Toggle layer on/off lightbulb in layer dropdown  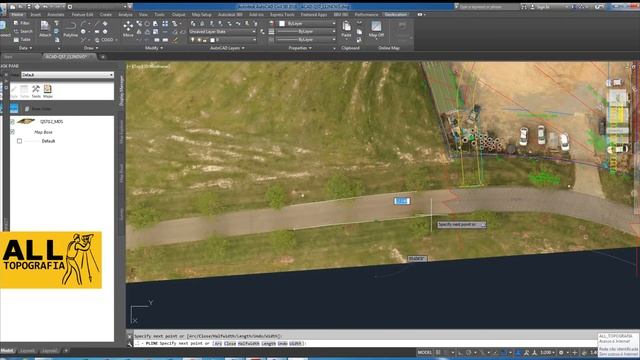192,40
